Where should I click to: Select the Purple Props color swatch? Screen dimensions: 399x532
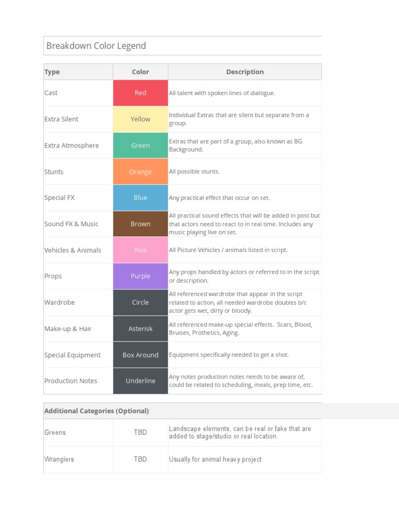[140, 276]
